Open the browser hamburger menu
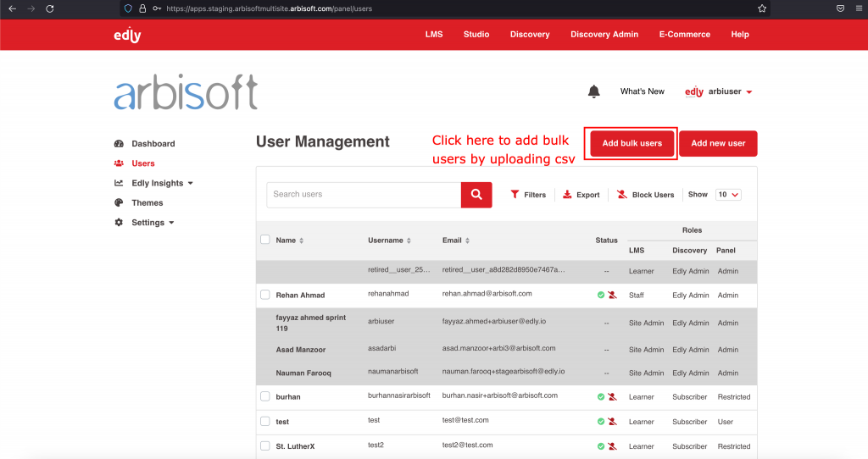This screenshot has width=868, height=459. (860, 8)
